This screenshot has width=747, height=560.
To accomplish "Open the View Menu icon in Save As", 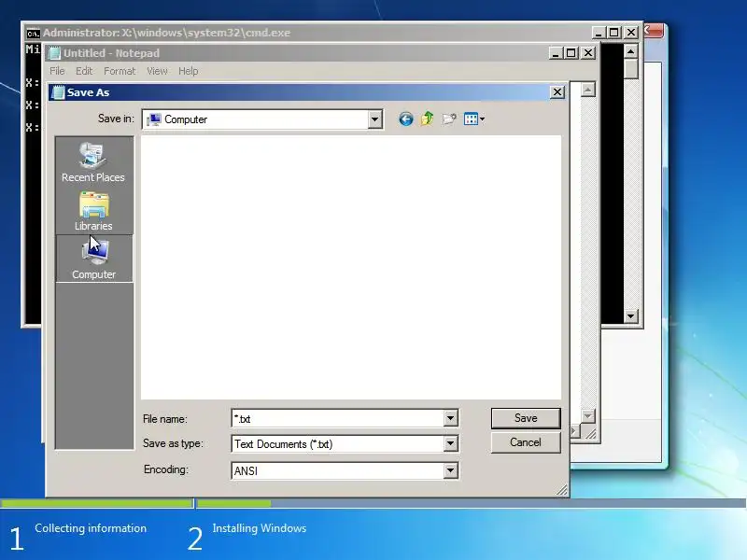I will pos(474,119).
